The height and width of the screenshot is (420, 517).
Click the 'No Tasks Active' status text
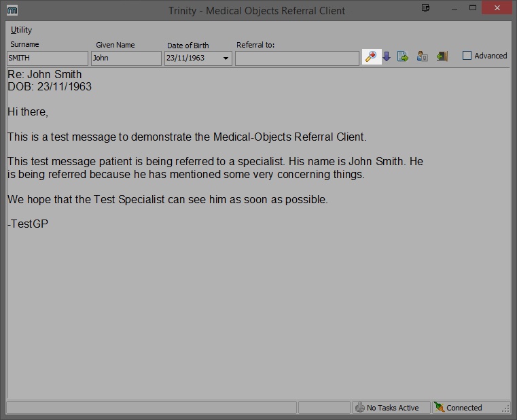point(393,408)
